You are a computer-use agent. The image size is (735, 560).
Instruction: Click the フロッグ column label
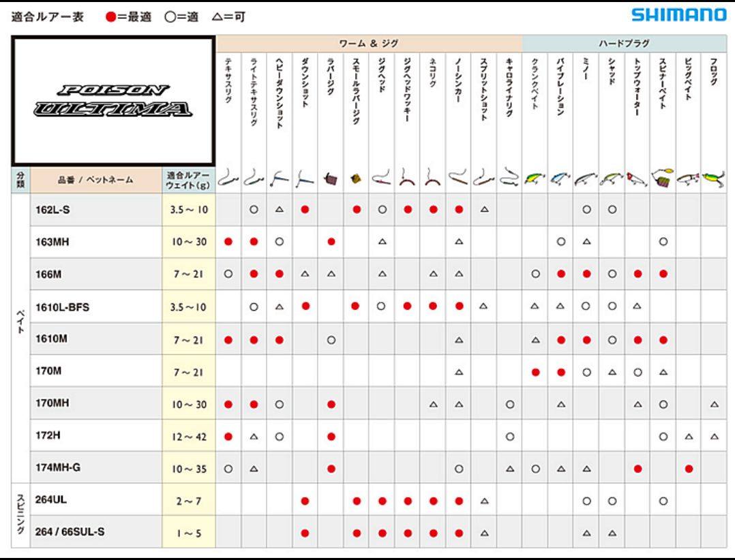click(713, 71)
